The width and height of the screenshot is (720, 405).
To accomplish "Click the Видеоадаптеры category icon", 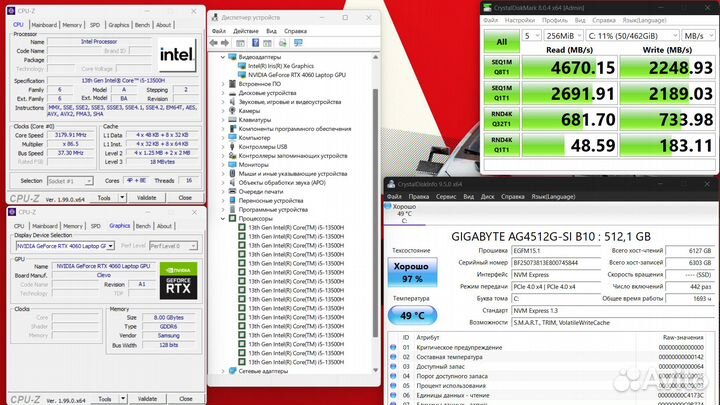I will pyautogui.click(x=232, y=57).
